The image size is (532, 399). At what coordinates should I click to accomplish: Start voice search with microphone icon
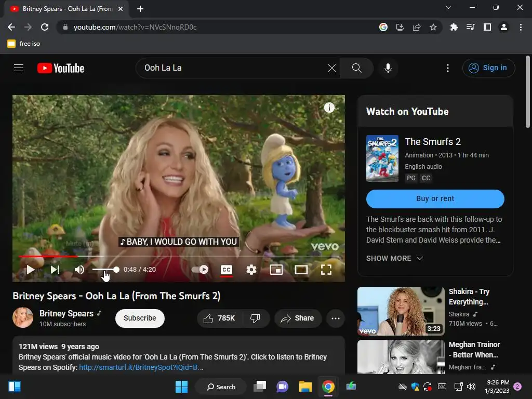(x=388, y=68)
